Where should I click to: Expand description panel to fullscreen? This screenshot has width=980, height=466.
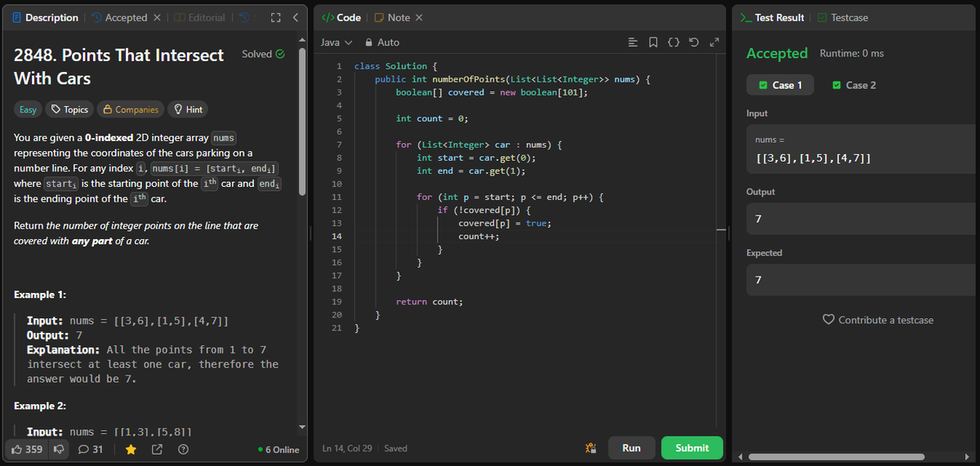click(276, 17)
